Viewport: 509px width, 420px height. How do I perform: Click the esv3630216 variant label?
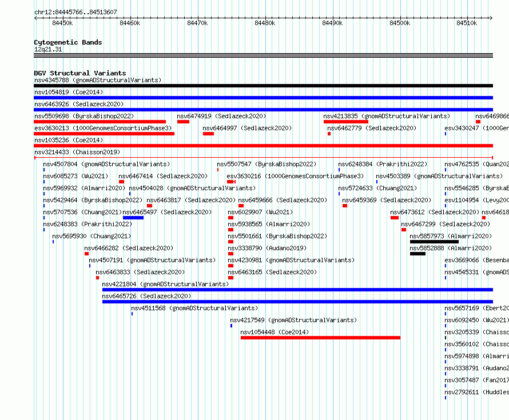coord(295,176)
